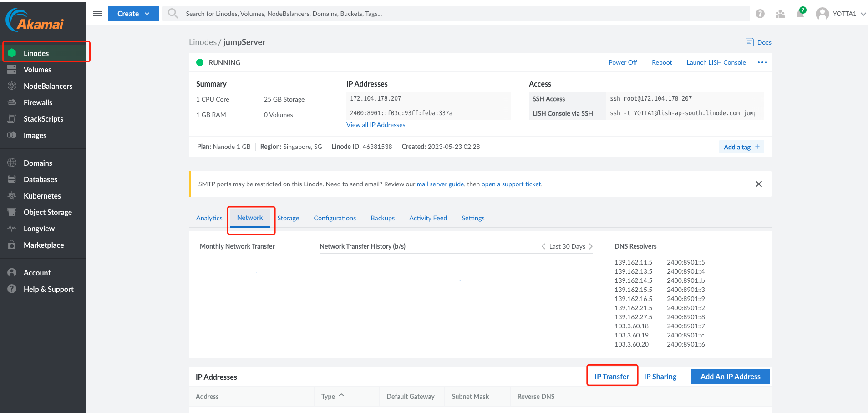This screenshot has width=868, height=413.
Task: Click Add An IP Address button
Action: [731, 377]
